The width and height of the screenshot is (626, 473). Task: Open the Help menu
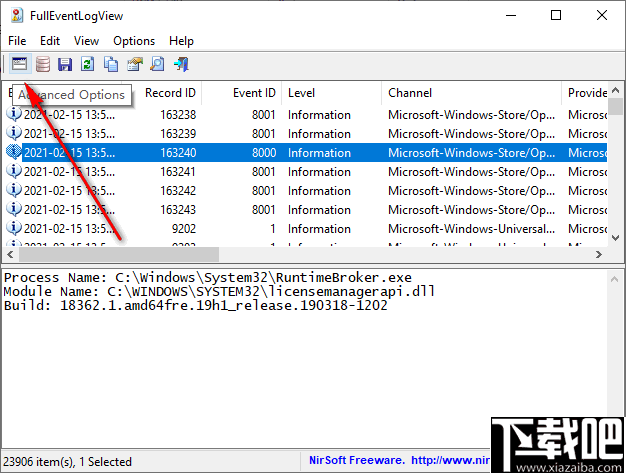(181, 41)
